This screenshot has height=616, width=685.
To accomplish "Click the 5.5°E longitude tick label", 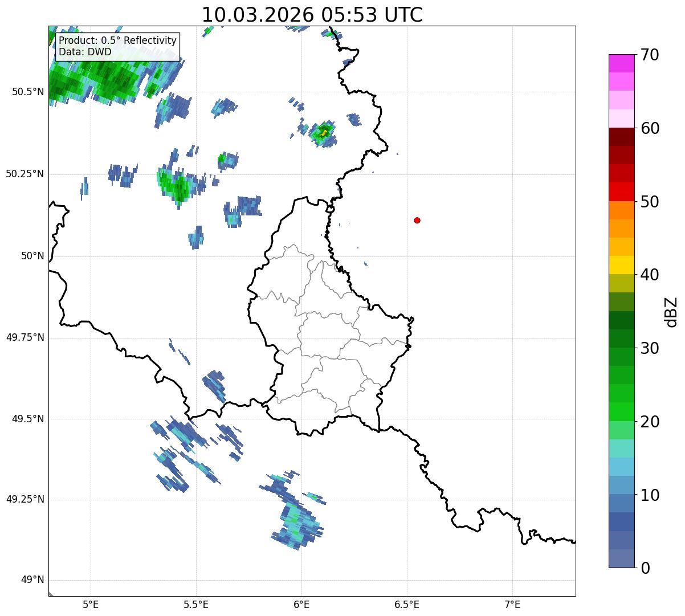I will pos(196,604).
